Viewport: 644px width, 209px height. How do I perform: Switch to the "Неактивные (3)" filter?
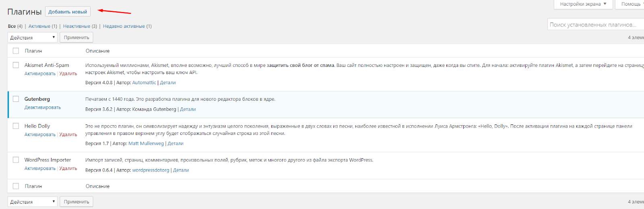point(80,26)
